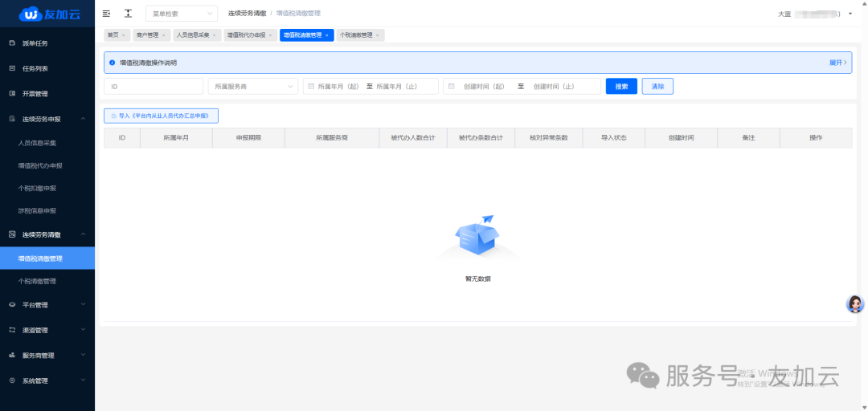Click the 服务商管理 sidebar icon
868x411 pixels.
12,355
